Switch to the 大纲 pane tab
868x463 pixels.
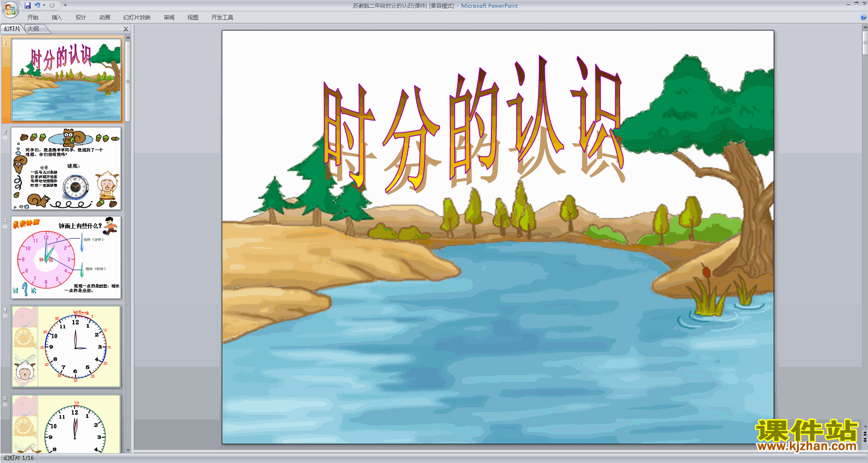[x=33, y=29]
